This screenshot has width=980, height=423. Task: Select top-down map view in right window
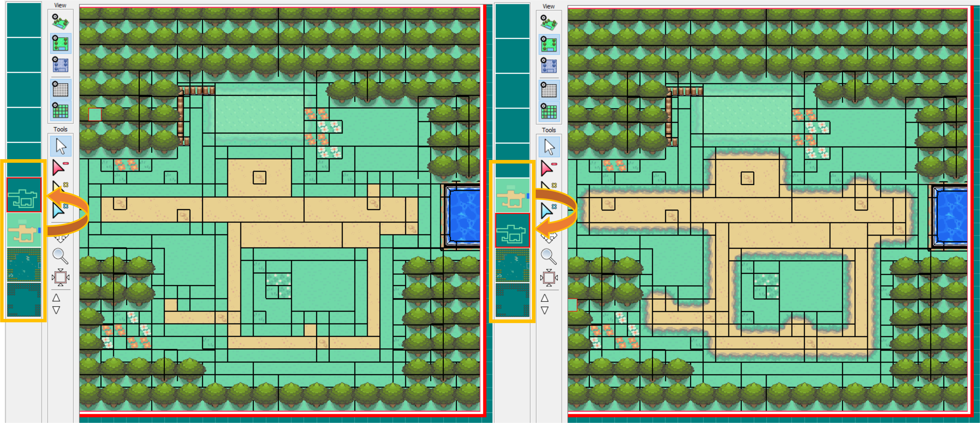point(549,44)
